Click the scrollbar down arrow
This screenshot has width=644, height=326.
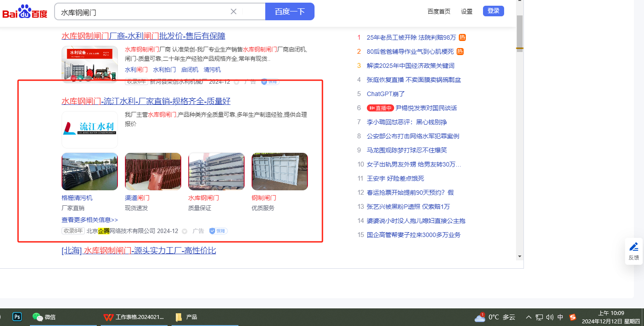tap(520, 256)
